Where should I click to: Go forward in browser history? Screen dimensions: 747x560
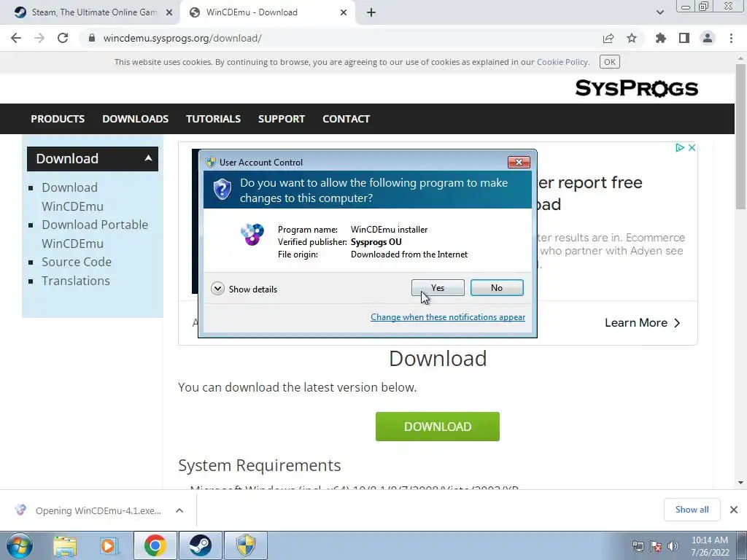[39, 38]
